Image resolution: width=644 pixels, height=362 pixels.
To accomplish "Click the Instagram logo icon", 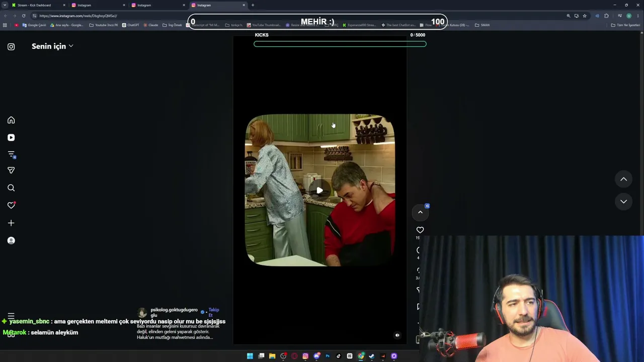I will click(x=11, y=47).
